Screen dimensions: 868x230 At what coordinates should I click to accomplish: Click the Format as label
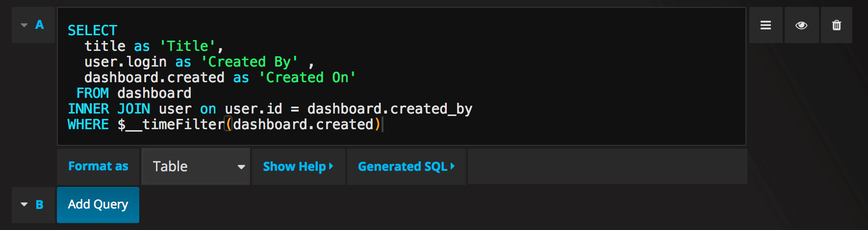click(x=98, y=166)
